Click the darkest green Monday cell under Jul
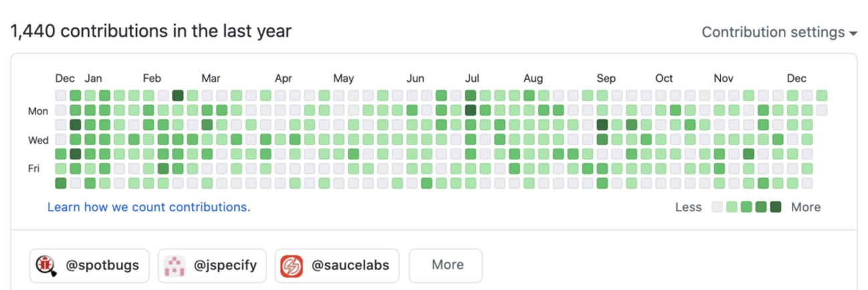868x290 pixels. 470,110
